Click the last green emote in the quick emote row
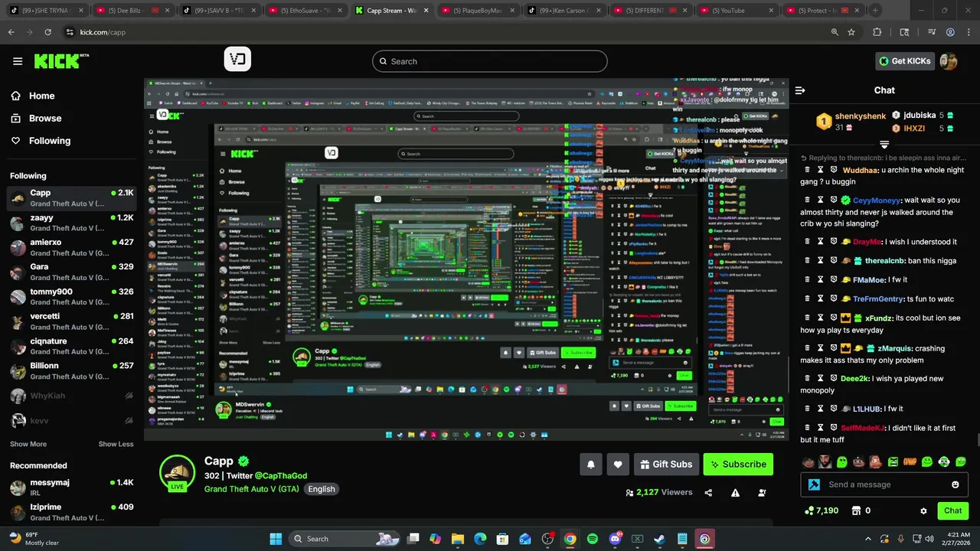The height and width of the screenshot is (551, 980). pyautogui.click(x=961, y=461)
